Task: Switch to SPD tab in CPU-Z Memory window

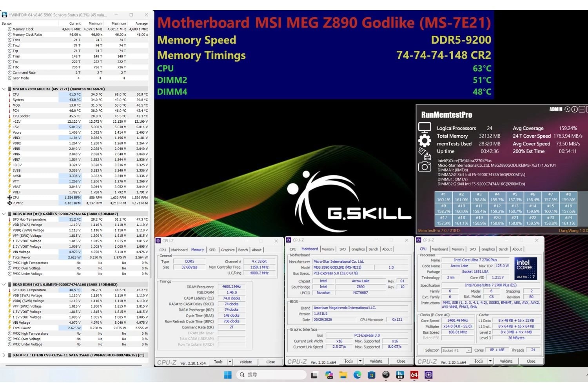Action: pyautogui.click(x=212, y=250)
